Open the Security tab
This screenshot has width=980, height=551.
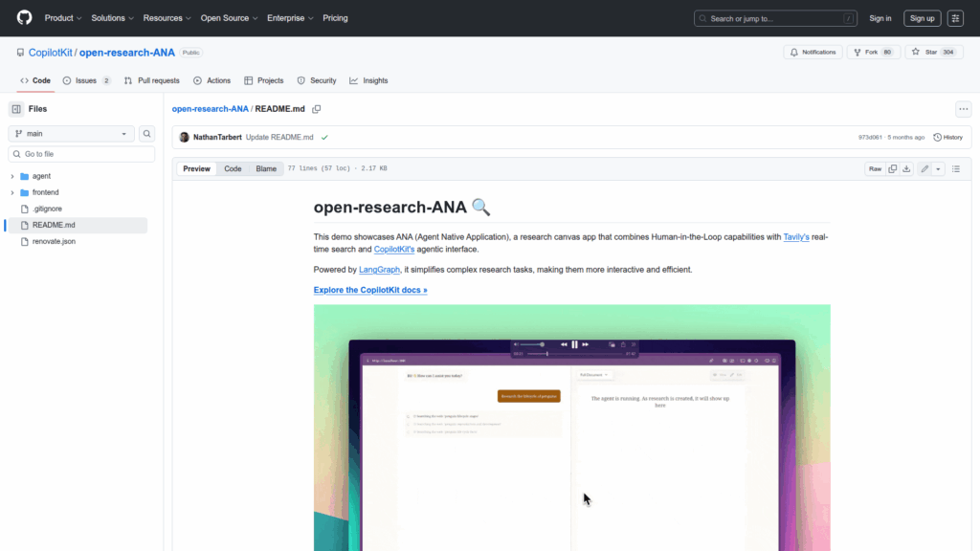(317, 80)
